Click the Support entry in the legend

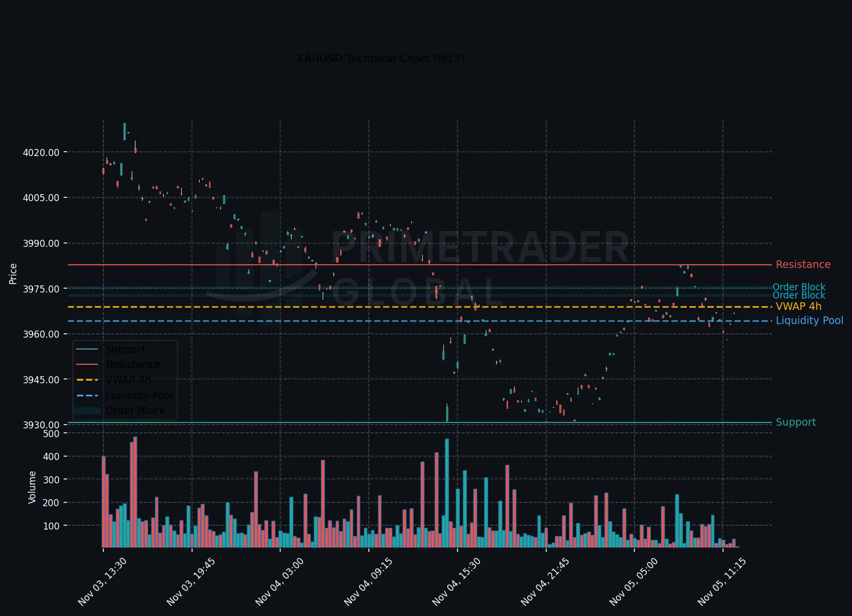[x=126, y=350]
